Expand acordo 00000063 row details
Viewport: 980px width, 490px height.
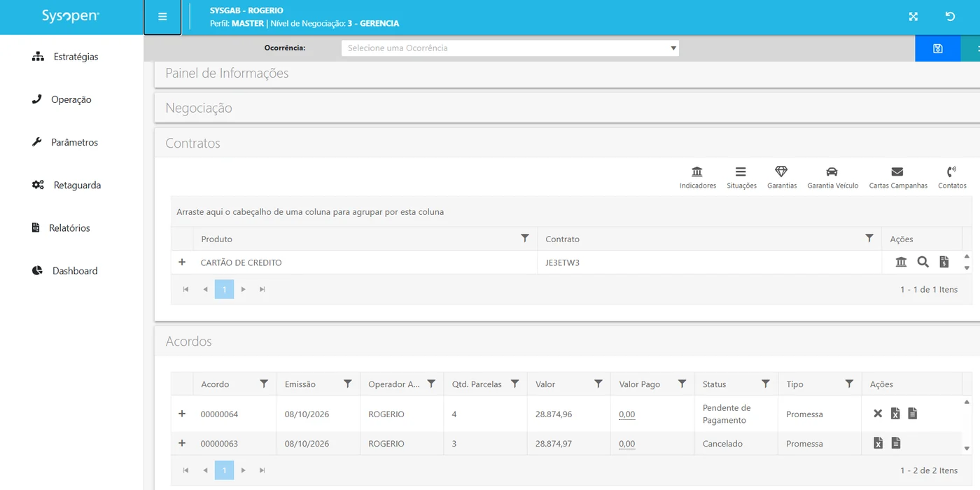pos(182,443)
